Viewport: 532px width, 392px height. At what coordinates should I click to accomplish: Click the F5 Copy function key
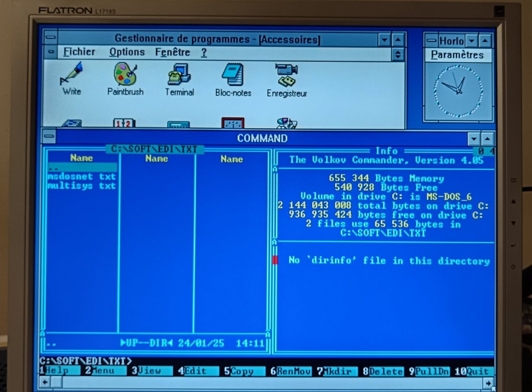click(244, 371)
